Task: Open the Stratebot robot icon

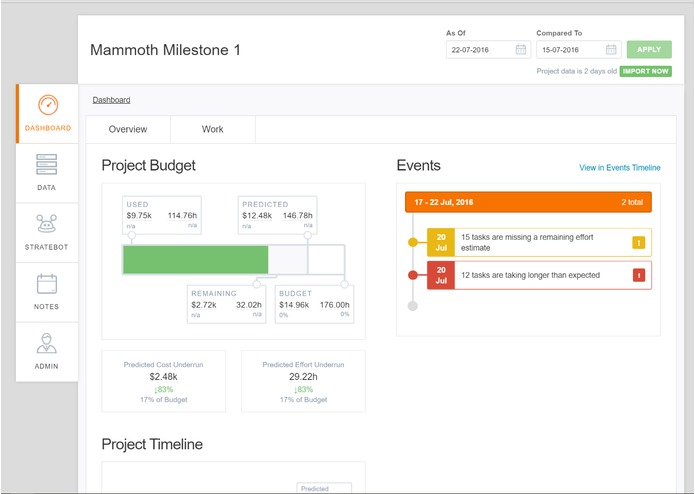Action: [47, 223]
